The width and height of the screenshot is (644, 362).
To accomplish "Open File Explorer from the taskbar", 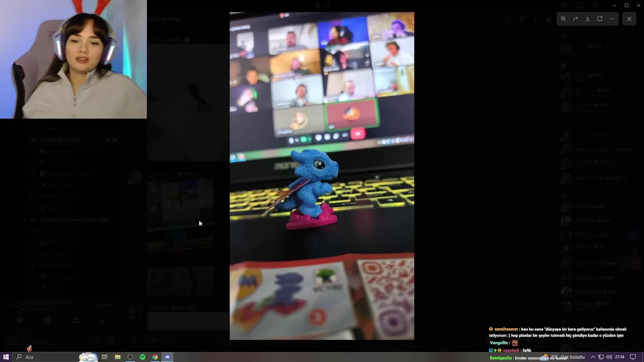I will coord(117,357).
